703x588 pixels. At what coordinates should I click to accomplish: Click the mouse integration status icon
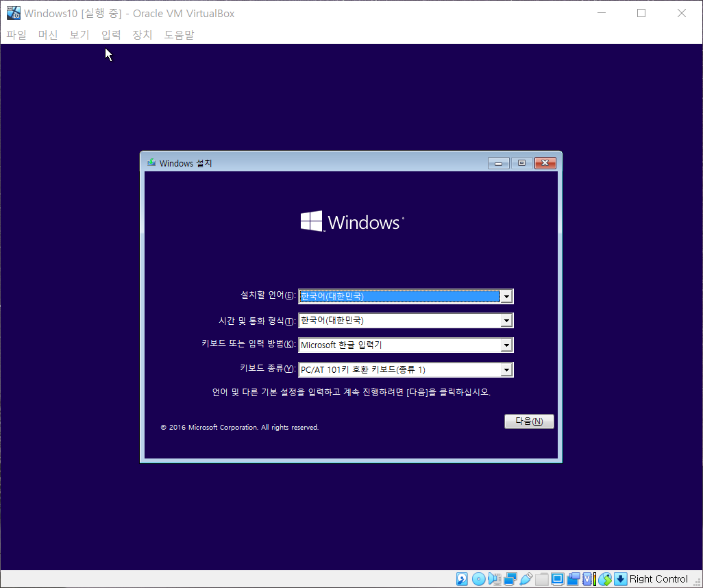click(605, 579)
